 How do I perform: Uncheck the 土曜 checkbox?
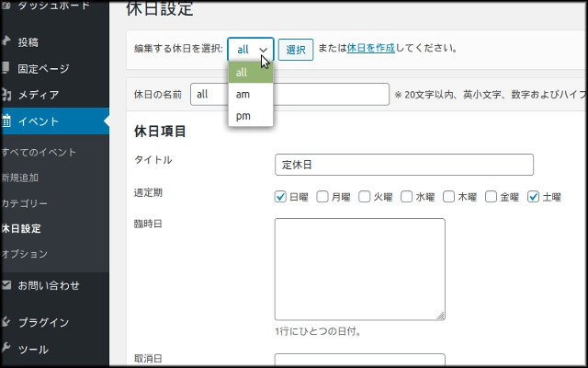533,197
